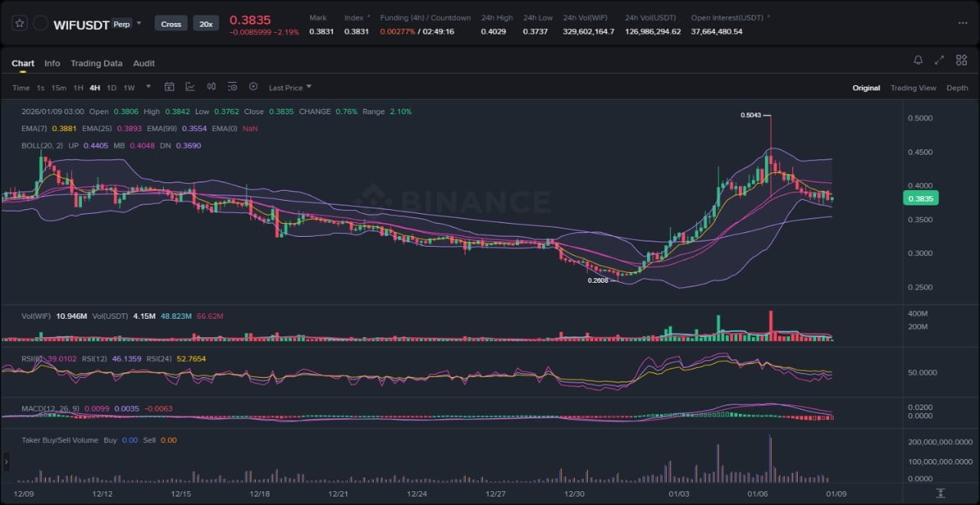Click the Vol(WIF) indicator label
This screenshot has width=980, height=505.
[x=36, y=316]
